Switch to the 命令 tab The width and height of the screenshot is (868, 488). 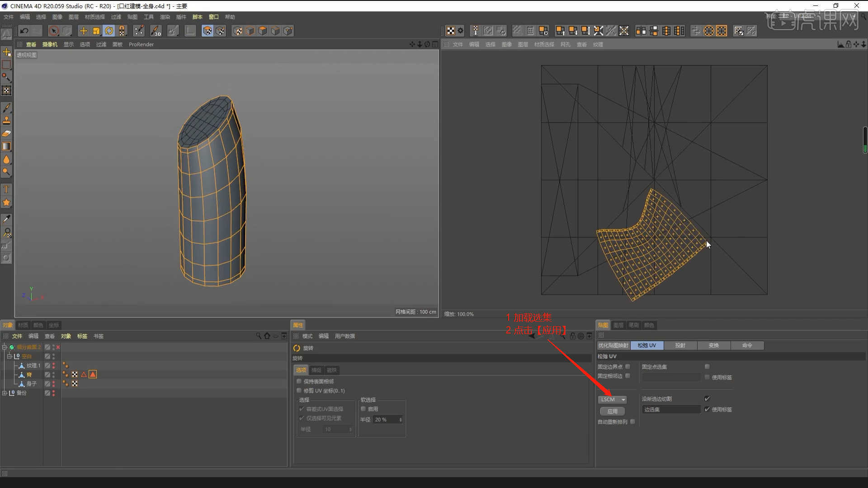(747, 345)
